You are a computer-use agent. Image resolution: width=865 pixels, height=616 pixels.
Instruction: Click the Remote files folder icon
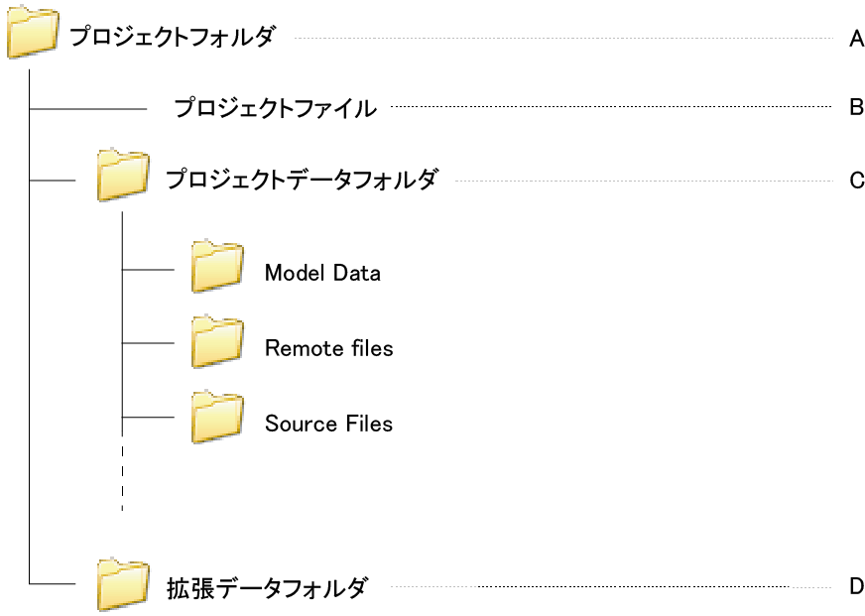(216, 342)
